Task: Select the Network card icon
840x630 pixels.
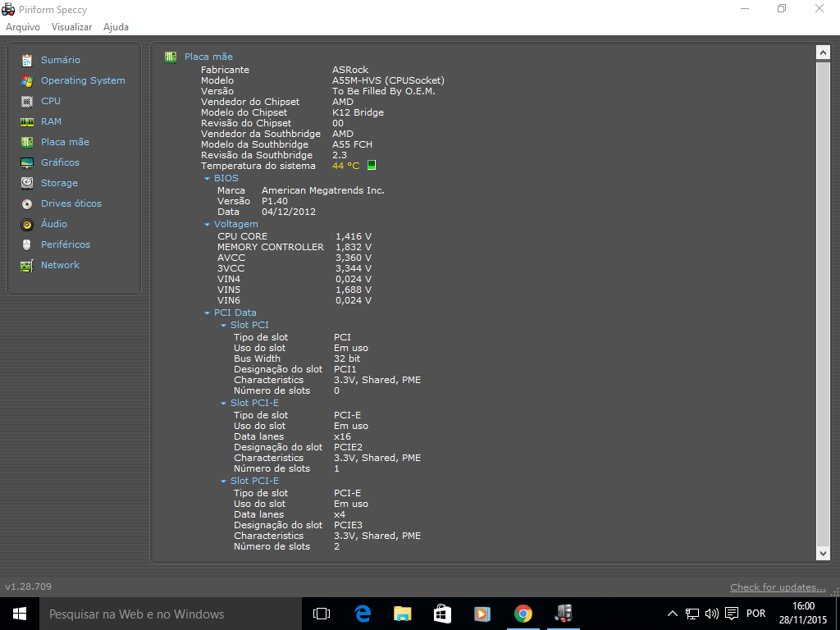Action: pyautogui.click(x=27, y=265)
